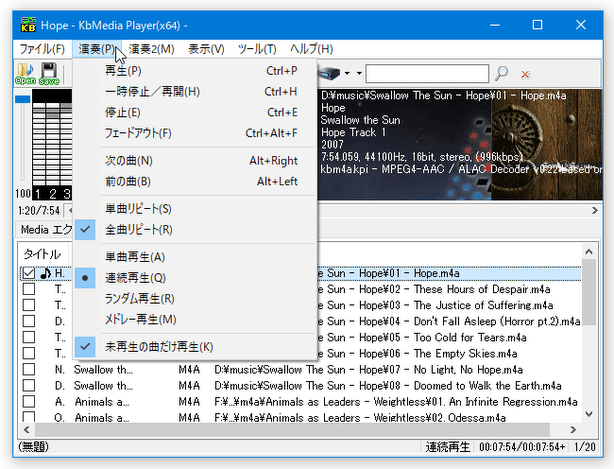This screenshot has height=469, width=614.
Task: Click the Open file toolbar icon
Action: coord(24,74)
